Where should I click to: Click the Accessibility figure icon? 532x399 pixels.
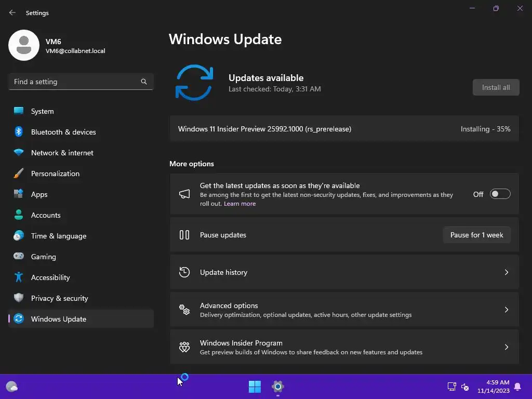click(19, 277)
